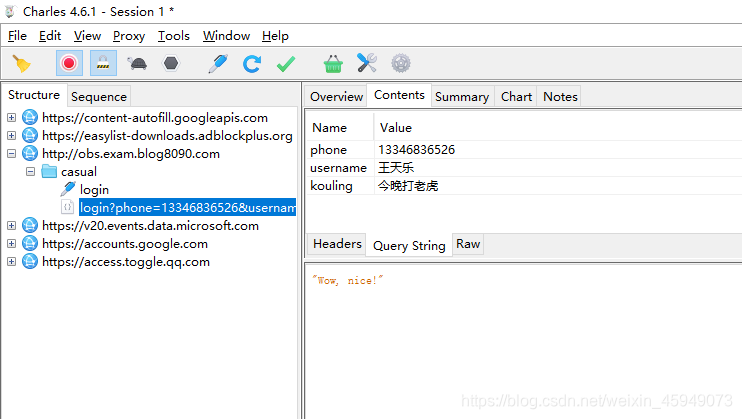
Task: Switch to the Chart tab
Action: pyautogui.click(x=516, y=97)
